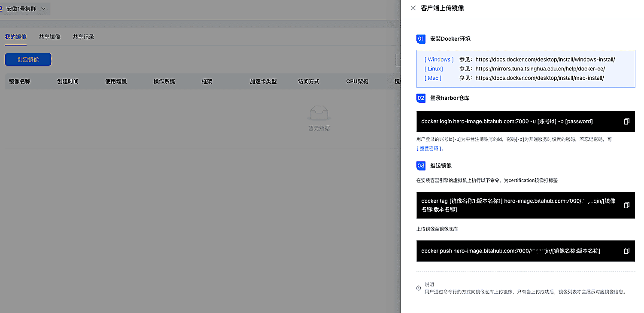Click the 框架 column header
The width and height of the screenshot is (644, 313).
click(207, 81)
